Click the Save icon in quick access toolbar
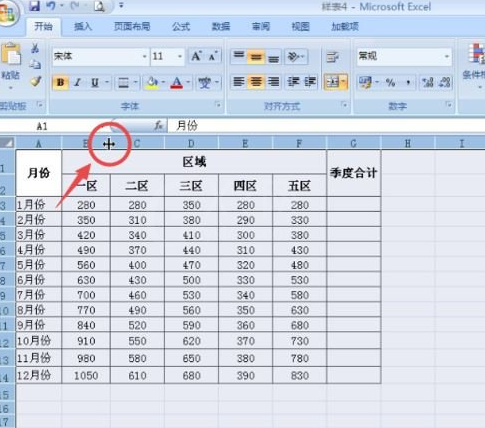This screenshot has width=485, height=428. pos(34,6)
